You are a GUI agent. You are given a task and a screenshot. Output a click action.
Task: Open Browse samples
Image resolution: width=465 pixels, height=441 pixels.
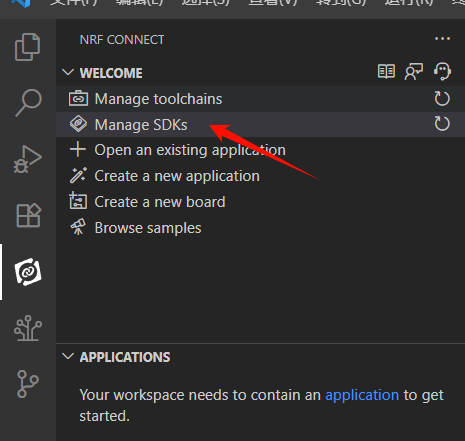pyautogui.click(x=260, y=228)
